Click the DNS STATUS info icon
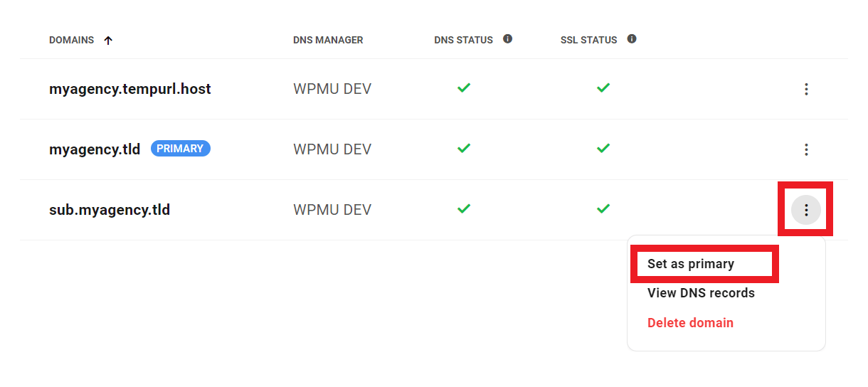The height and width of the screenshot is (387, 868). pos(507,39)
